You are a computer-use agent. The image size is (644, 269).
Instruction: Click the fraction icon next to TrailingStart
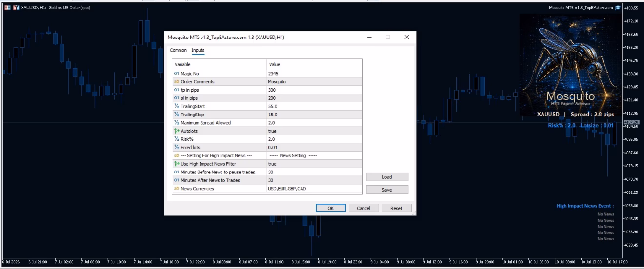pyautogui.click(x=176, y=106)
